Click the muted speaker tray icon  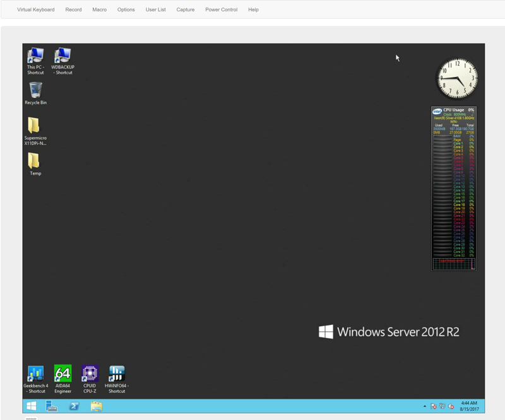click(451, 406)
